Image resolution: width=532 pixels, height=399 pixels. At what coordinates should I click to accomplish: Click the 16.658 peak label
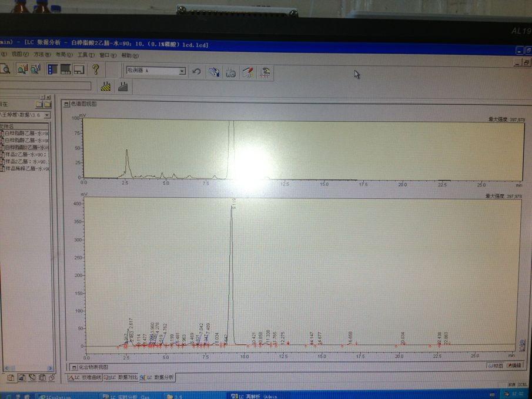point(350,338)
